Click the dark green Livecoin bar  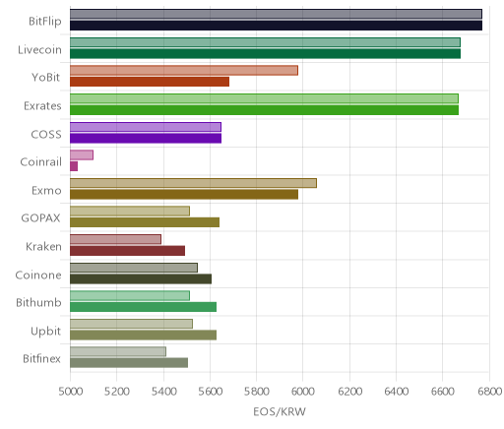click(x=265, y=53)
